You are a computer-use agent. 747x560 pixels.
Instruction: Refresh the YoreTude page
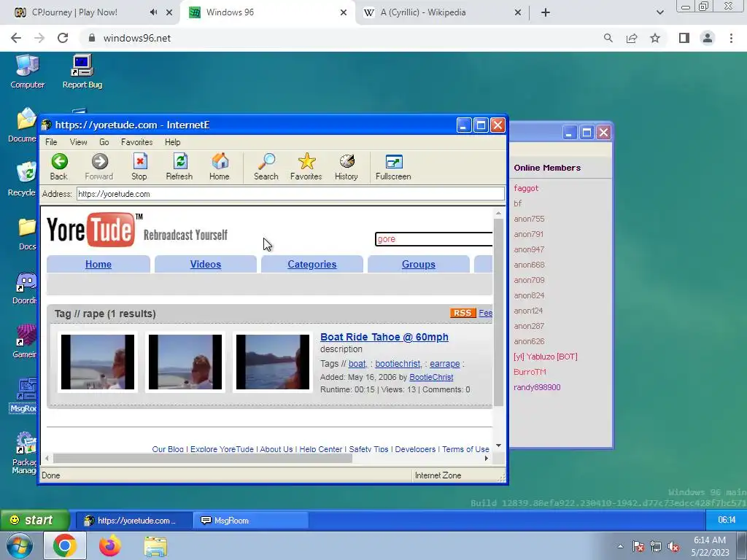[x=179, y=167]
